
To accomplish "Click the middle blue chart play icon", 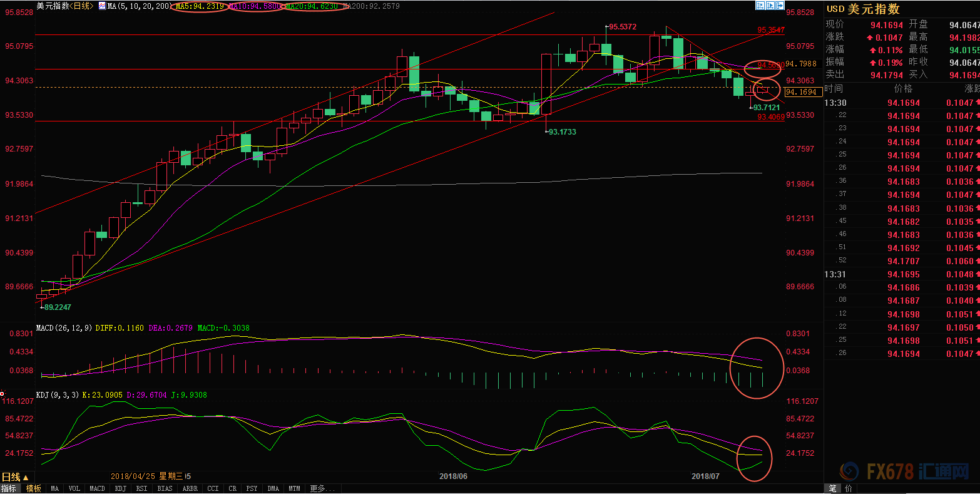I will click(x=769, y=6).
